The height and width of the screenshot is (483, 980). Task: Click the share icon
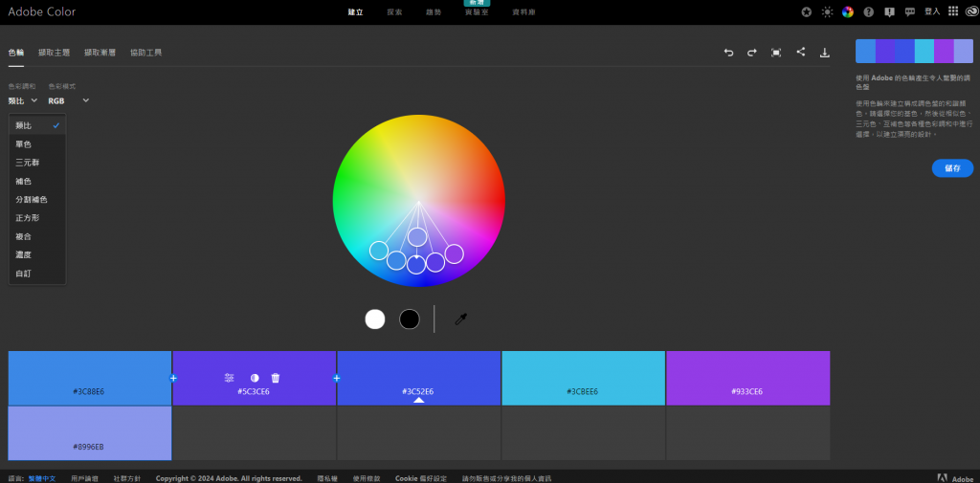point(801,52)
